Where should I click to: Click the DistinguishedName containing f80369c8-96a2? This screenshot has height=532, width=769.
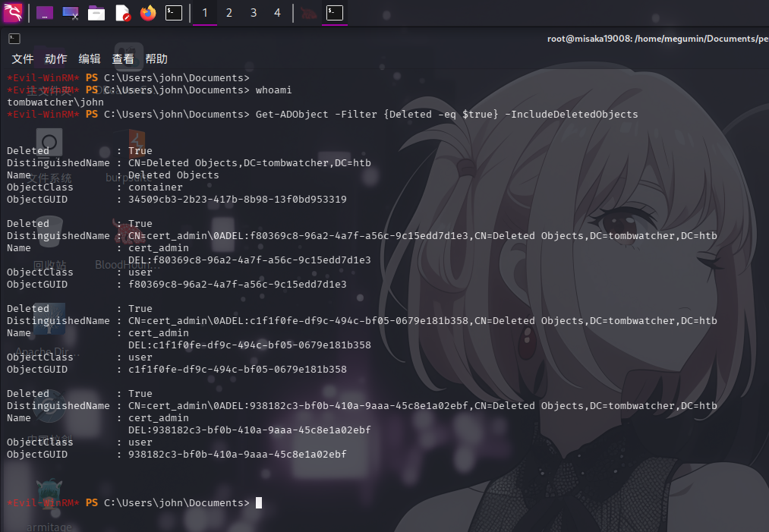423,236
